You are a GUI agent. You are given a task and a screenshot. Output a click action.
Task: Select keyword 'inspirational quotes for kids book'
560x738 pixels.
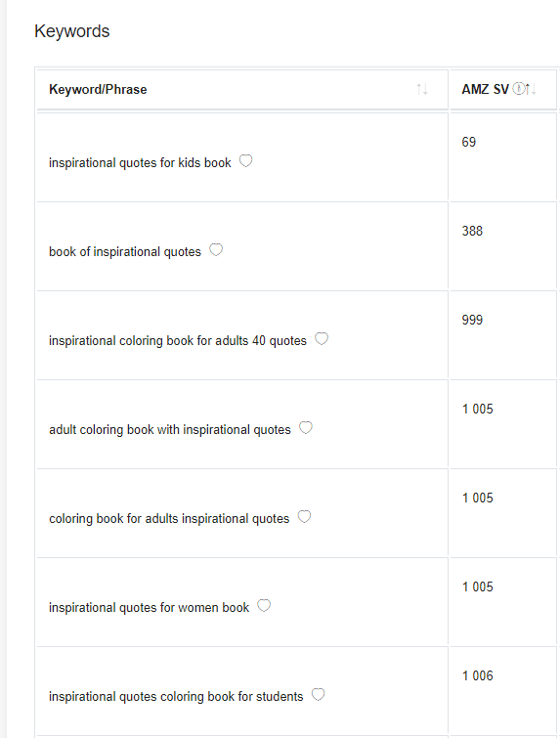pos(140,163)
